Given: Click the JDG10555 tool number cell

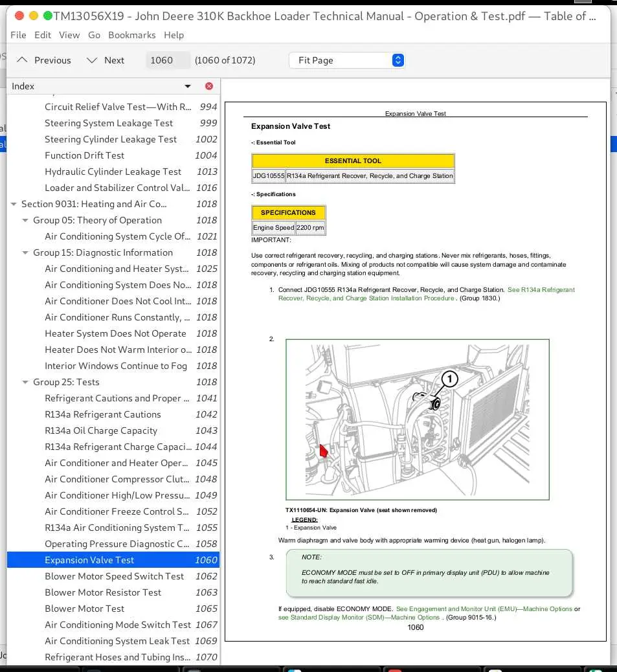Looking at the screenshot, I should click(x=269, y=175).
